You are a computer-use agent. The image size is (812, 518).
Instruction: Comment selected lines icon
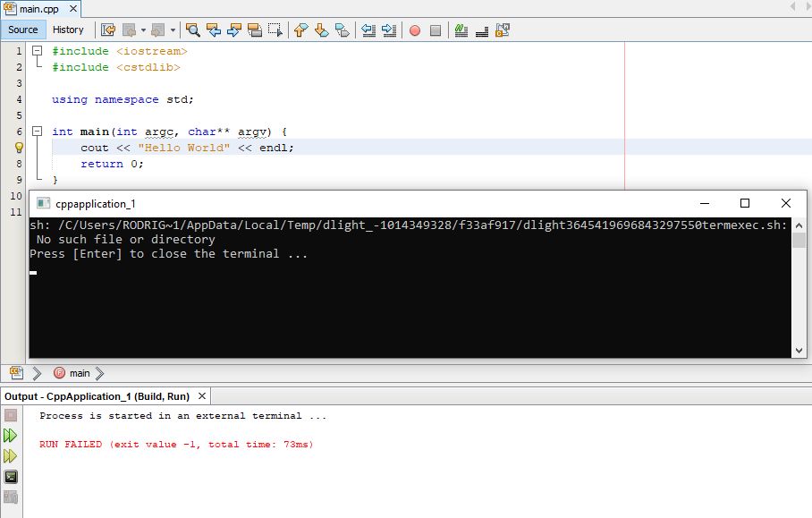[x=461, y=30]
